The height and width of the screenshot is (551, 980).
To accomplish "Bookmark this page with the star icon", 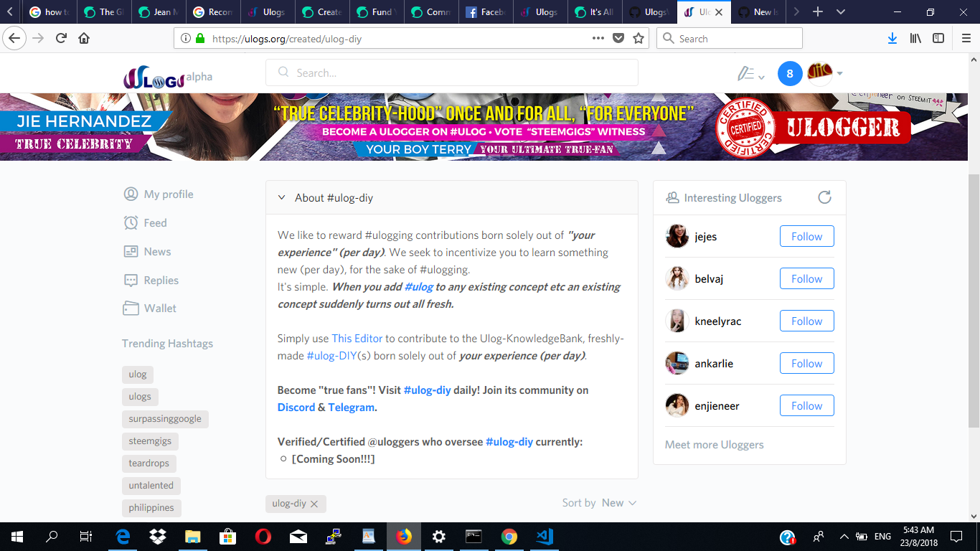I will [x=638, y=39].
